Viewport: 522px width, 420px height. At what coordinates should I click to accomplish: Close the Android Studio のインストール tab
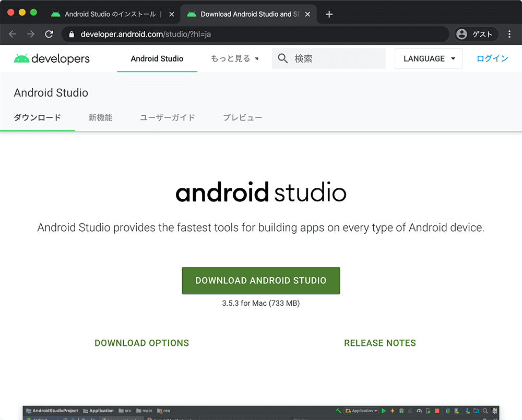point(171,14)
